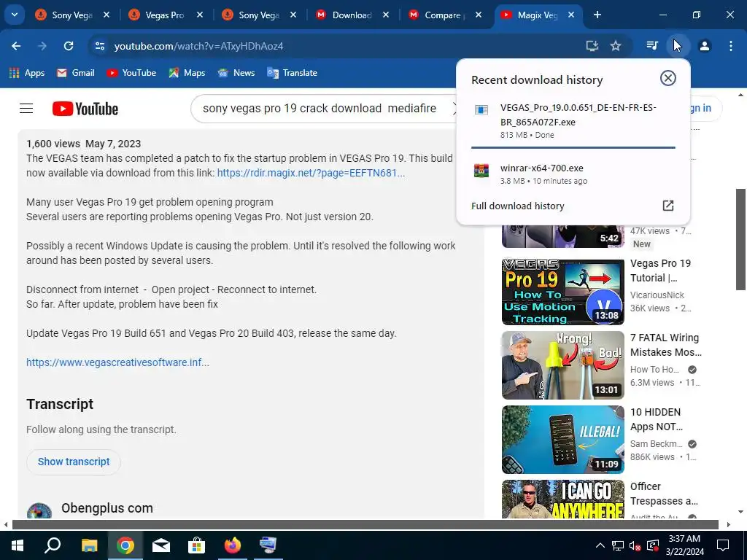Viewport: 747px width, 560px height.
Task: Open the News bookmark
Action: coord(236,73)
